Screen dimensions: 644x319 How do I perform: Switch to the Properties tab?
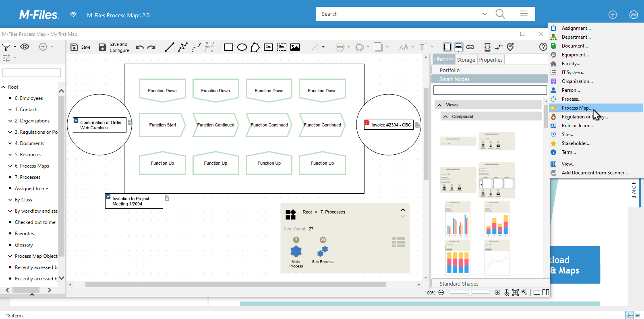tap(491, 60)
